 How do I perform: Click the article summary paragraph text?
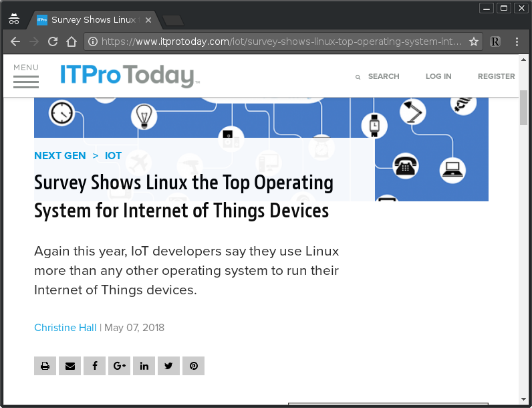point(186,270)
